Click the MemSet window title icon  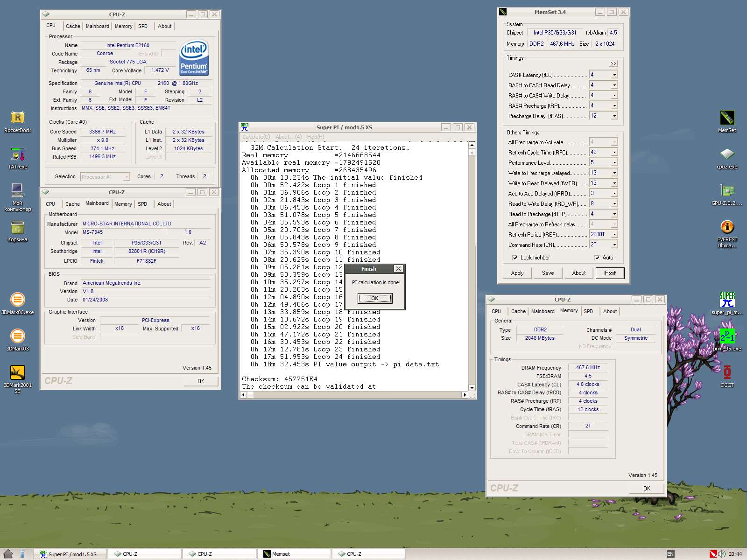click(503, 12)
